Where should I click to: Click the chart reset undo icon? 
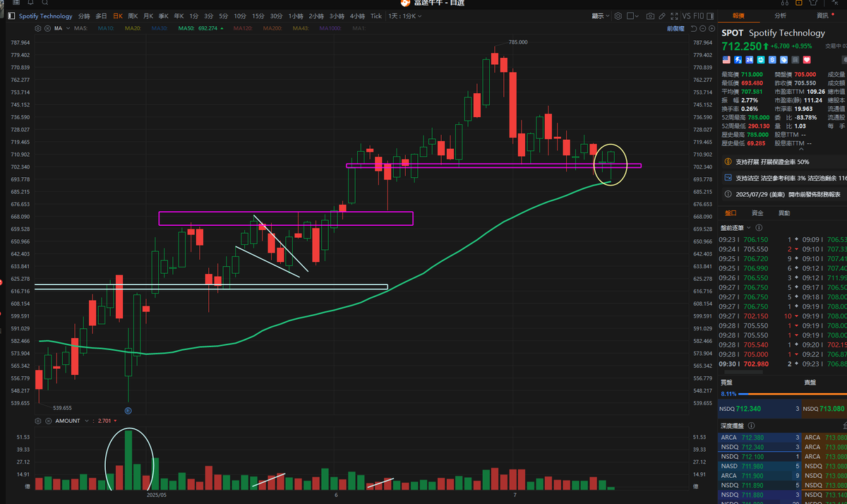point(694,28)
